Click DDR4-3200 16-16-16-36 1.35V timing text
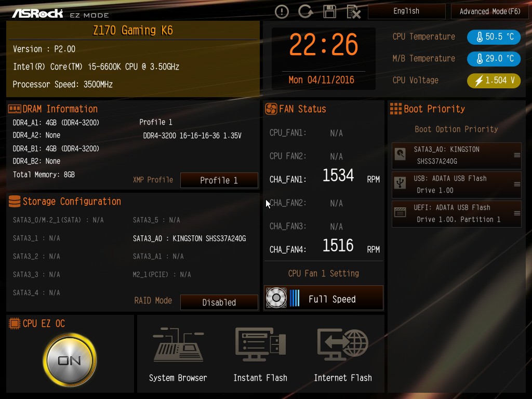 point(192,136)
